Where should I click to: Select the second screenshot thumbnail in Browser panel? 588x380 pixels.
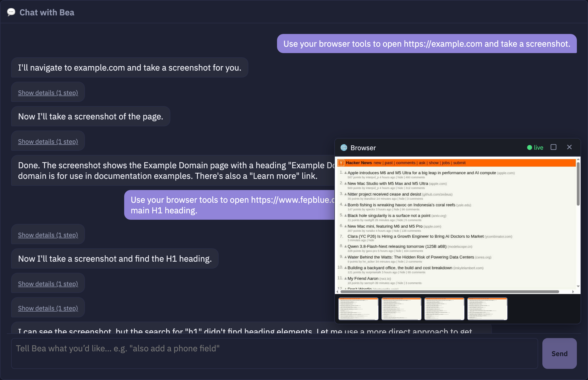click(x=401, y=309)
